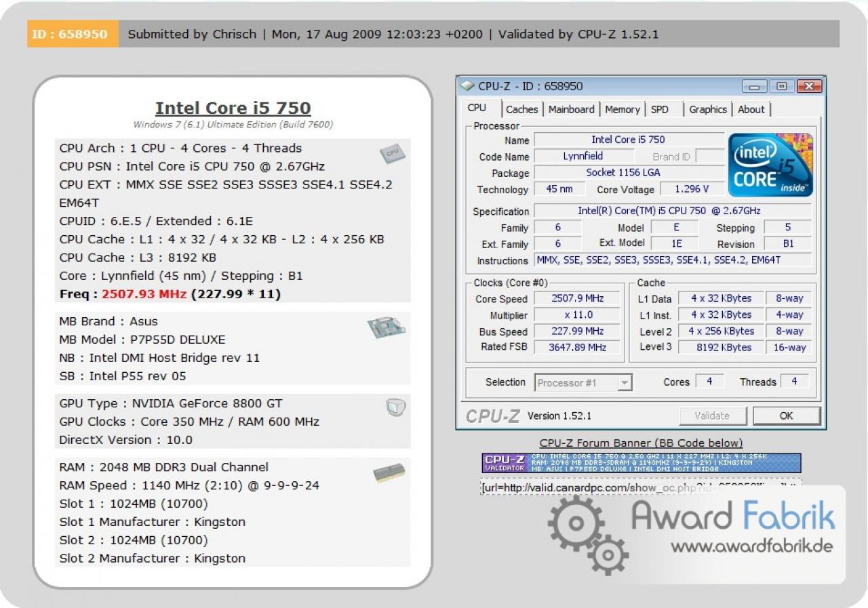Maximize the CPU-Z window
The width and height of the screenshot is (868, 608).
coord(782,86)
